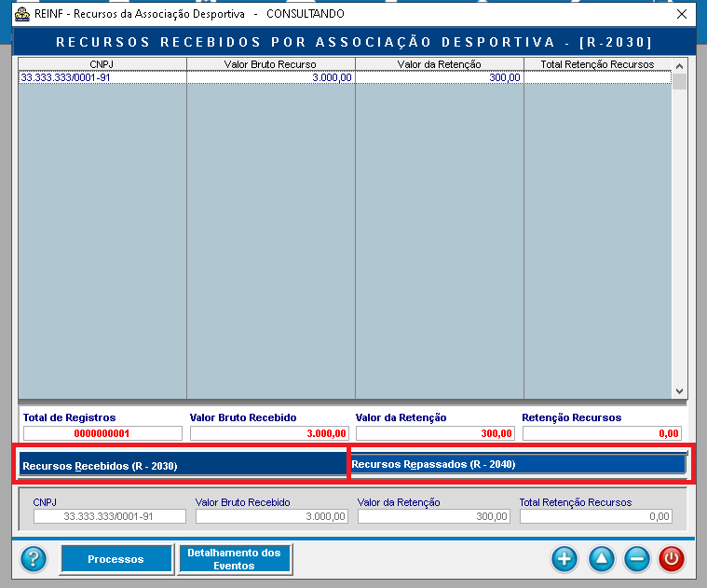Switch to Recursos Repassados (R - 2040) tab
This screenshot has height=588, width=707.
(x=519, y=463)
